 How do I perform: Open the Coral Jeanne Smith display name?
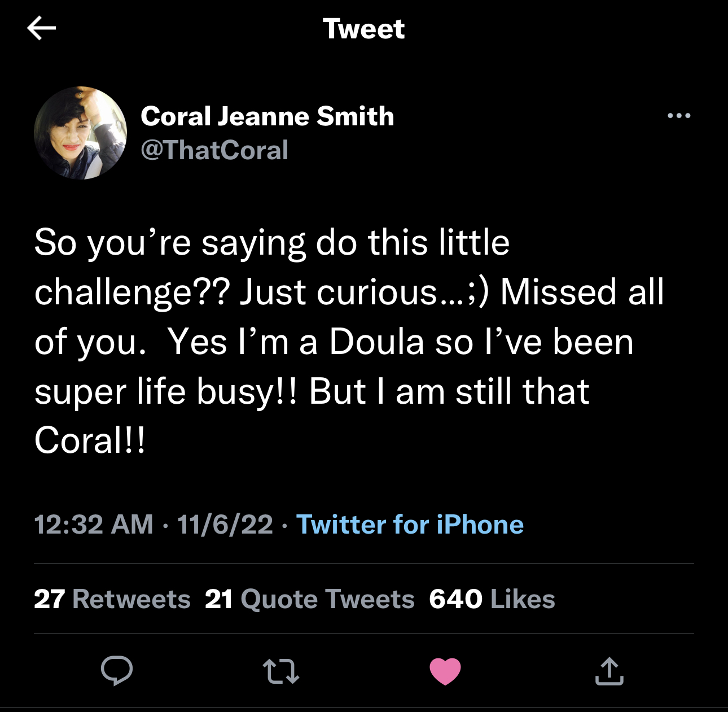(267, 116)
